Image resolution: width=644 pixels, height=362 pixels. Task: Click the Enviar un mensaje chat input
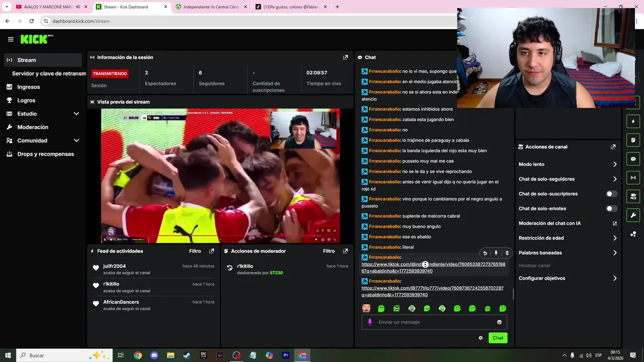point(434,322)
